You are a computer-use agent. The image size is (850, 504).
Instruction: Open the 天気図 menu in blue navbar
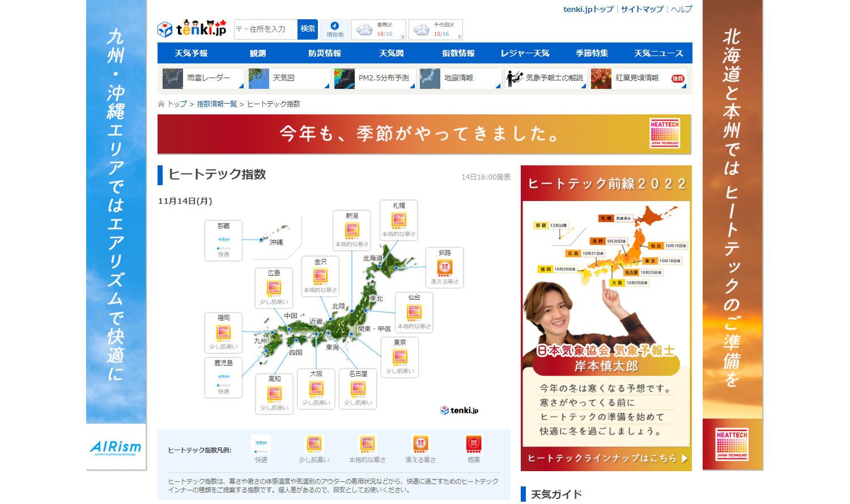point(392,53)
